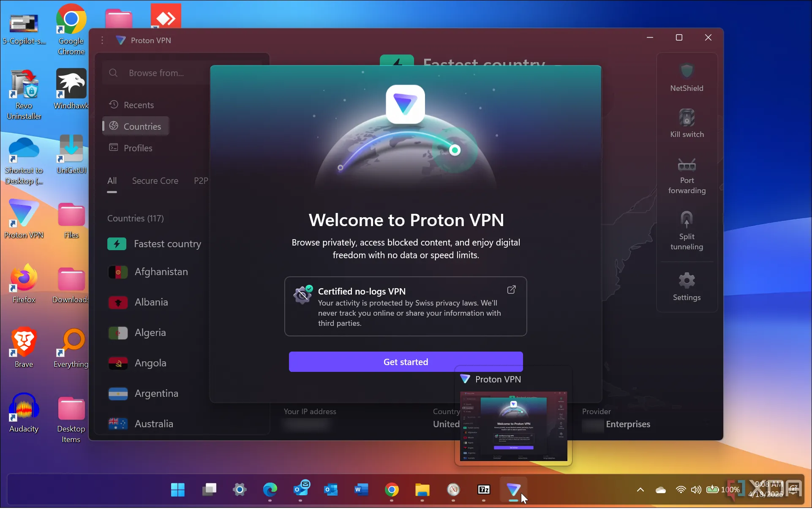Open the Profiles section
This screenshot has height=513, width=812.
pyautogui.click(x=137, y=148)
